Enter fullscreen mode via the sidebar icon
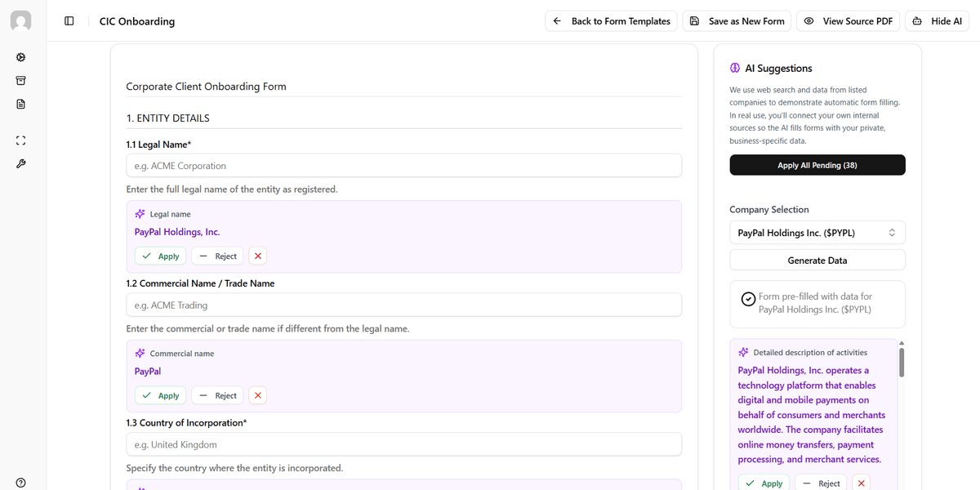The image size is (980, 490). tap(20, 140)
